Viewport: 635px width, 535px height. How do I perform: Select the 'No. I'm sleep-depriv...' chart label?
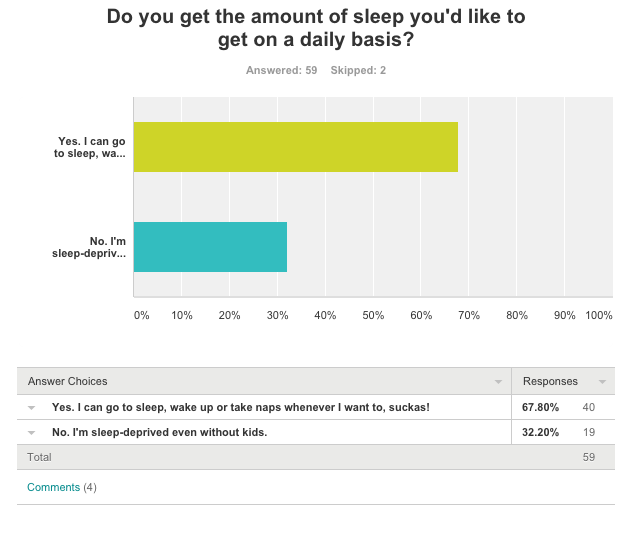pyautogui.click(x=89, y=247)
